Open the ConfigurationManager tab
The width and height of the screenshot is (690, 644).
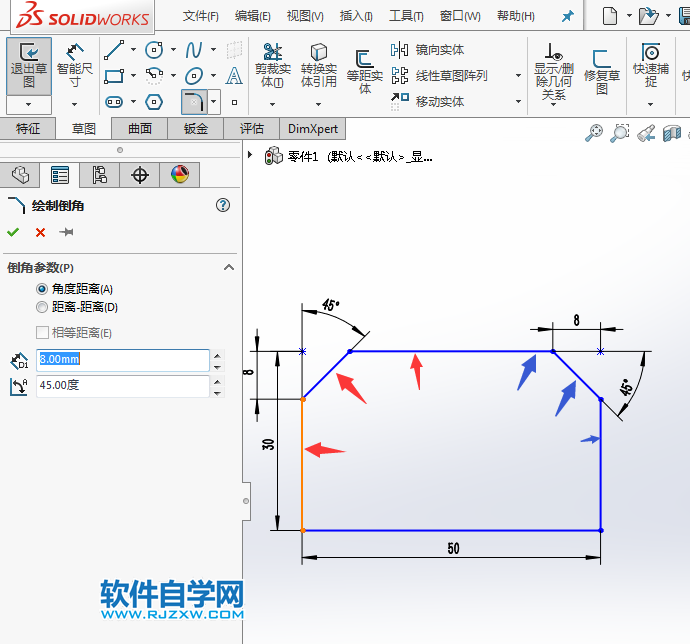[x=99, y=175]
